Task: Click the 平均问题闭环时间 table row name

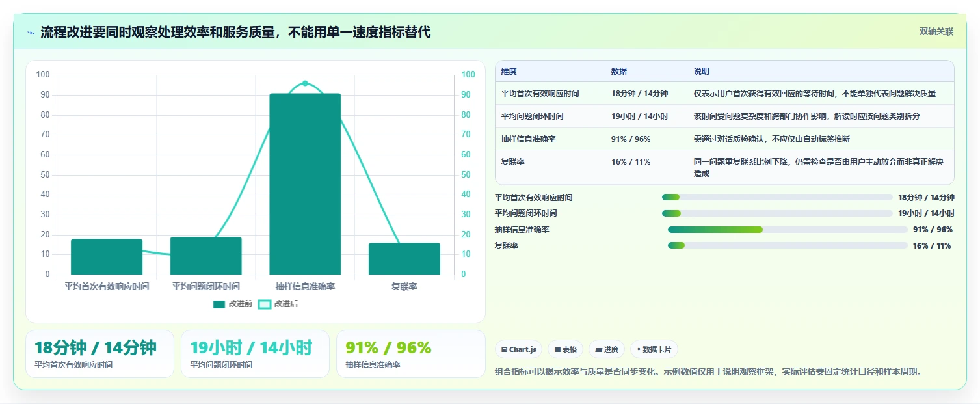Action: tap(532, 116)
